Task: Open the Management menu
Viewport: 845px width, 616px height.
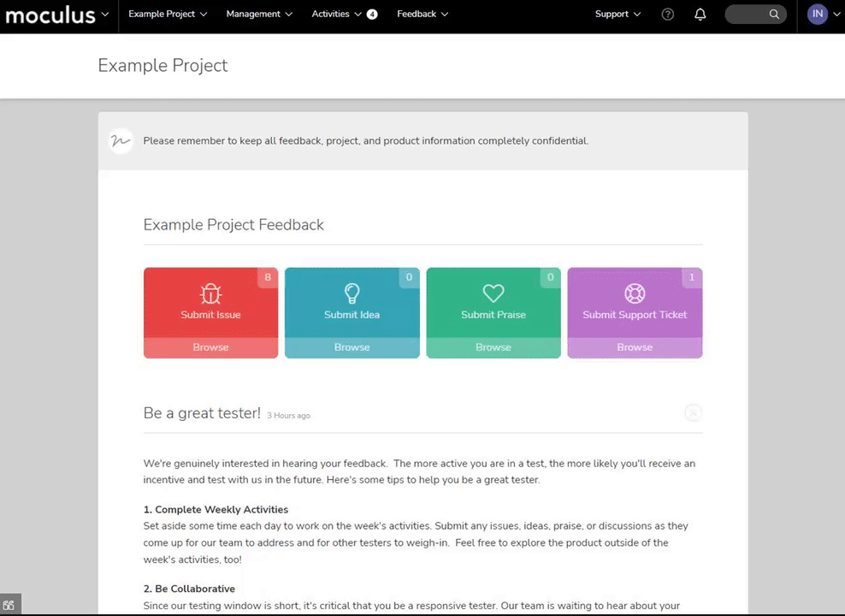Action: pos(259,14)
